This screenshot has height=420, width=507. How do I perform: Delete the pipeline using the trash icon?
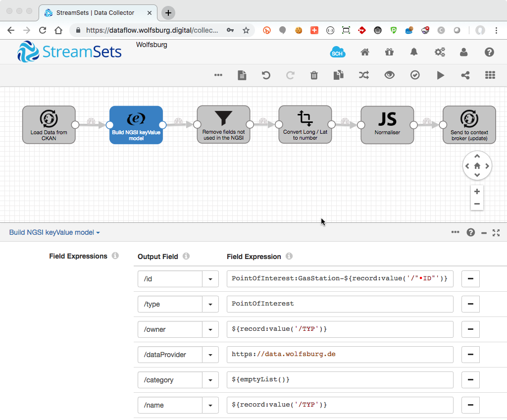point(314,75)
